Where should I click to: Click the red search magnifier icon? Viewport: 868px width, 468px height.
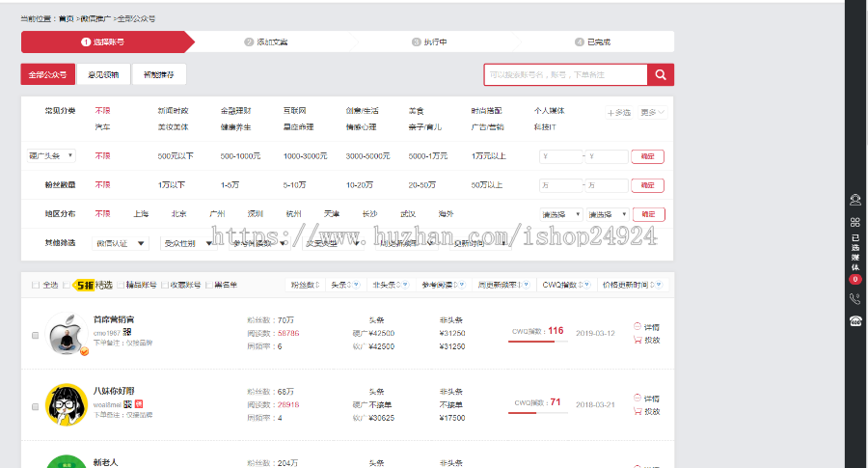click(x=661, y=74)
